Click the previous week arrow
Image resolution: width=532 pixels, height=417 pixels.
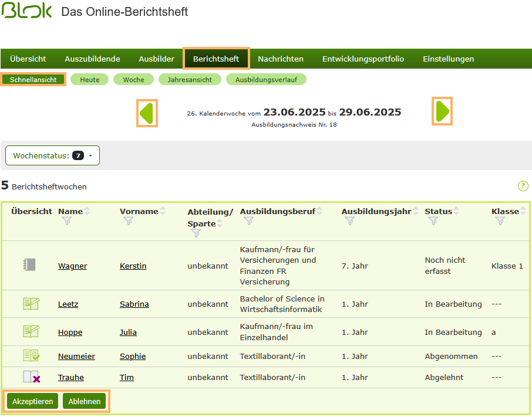tap(146, 112)
